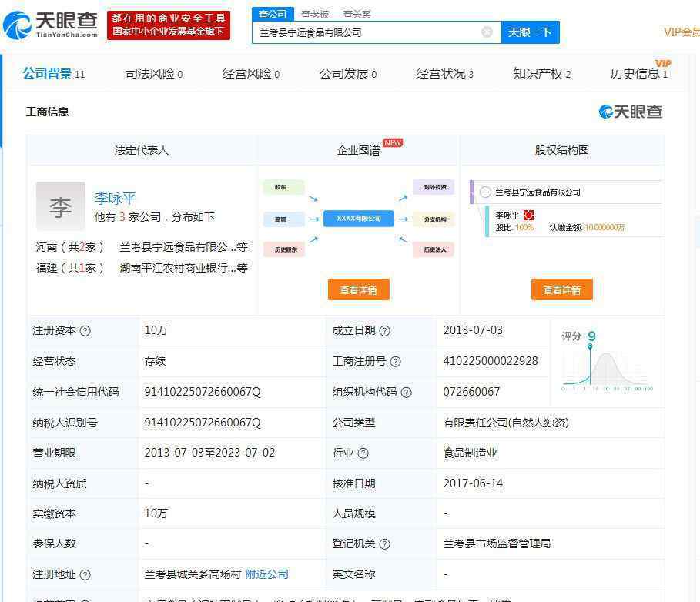The width and height of the screenshot is (700, 602).
Task: Click the red badge icon beside 李咏平 shareholder
Action: (528, 215)
